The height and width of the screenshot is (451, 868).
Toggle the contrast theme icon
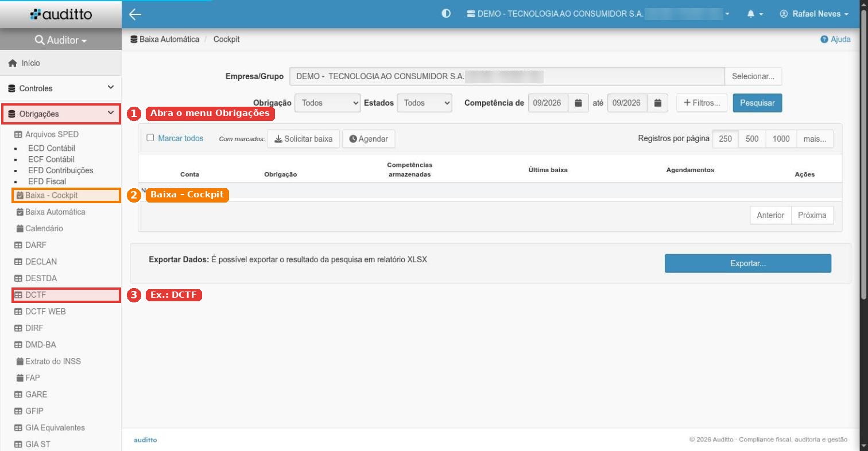pos(446,14)
